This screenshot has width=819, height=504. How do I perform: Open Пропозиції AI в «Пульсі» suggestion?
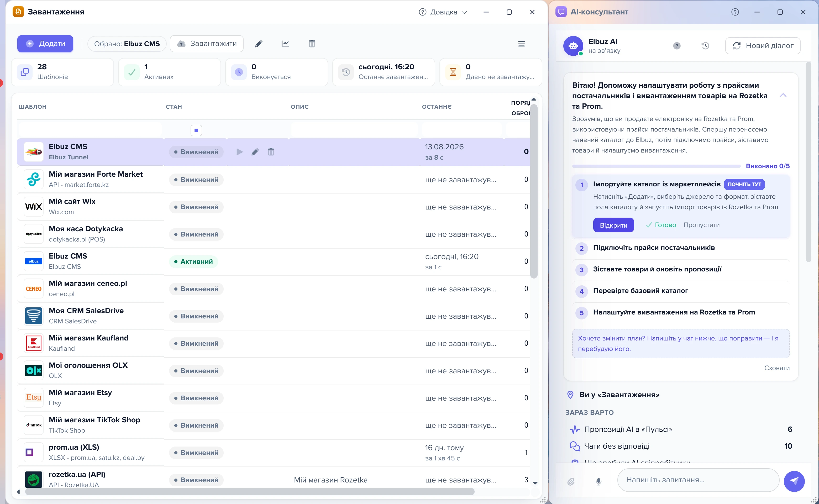pyautogui.click(x=681, y=429)
